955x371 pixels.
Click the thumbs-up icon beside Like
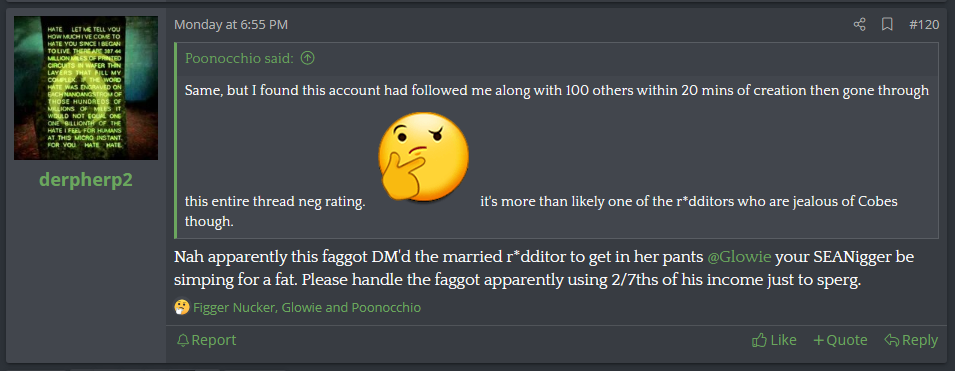pyautogui.click(x=759, y=340)
